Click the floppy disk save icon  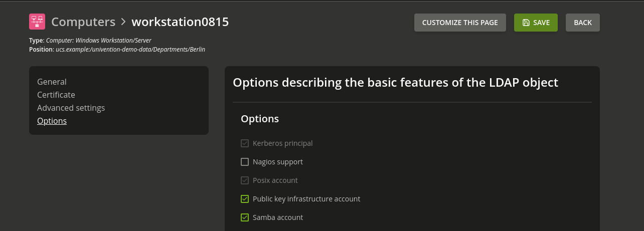(526, 23)
